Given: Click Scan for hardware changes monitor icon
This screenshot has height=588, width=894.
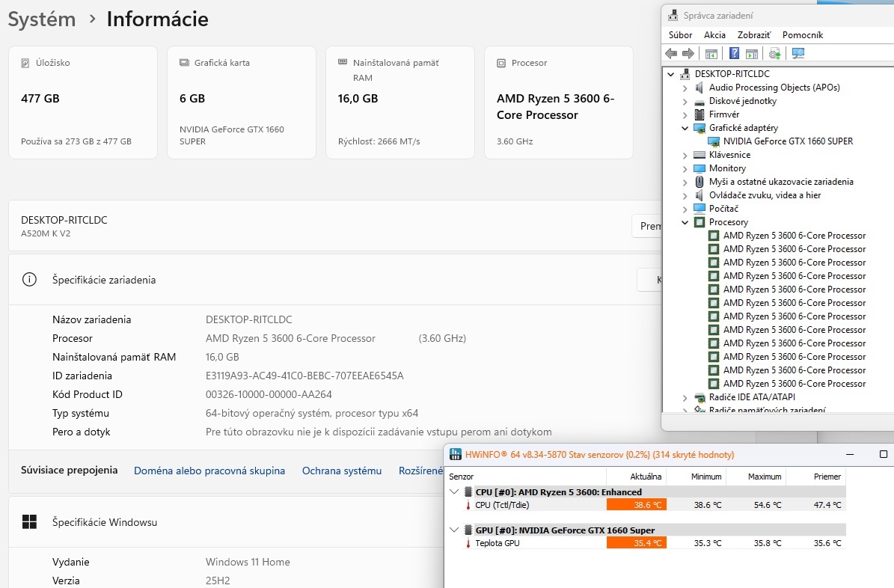Looking at the screenshot, I should pos(797,53).
